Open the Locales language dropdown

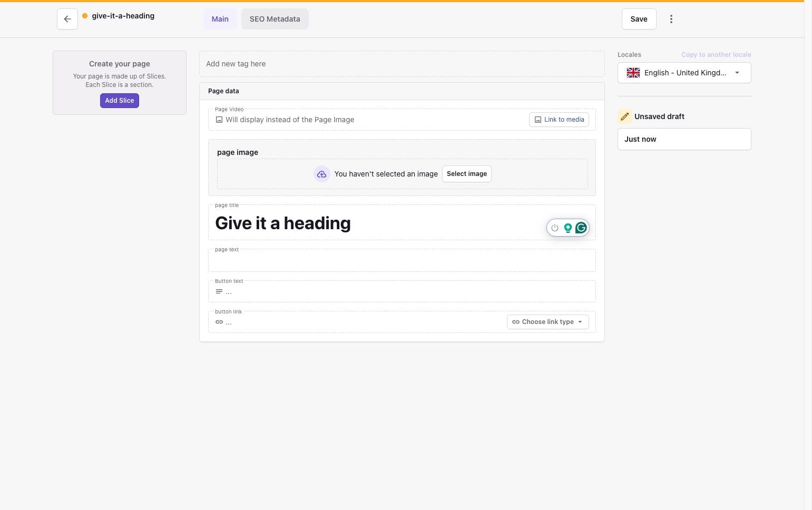tap(684, 73)
